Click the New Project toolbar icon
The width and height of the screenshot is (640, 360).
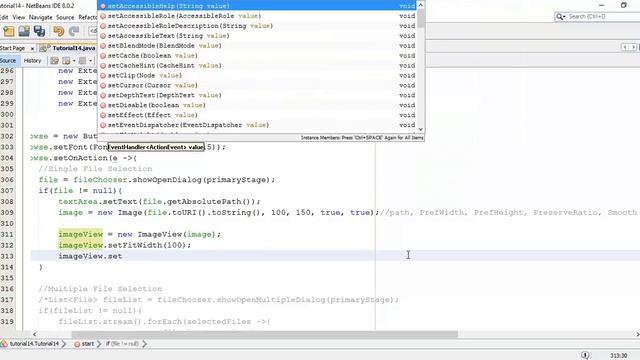[9, 31]
